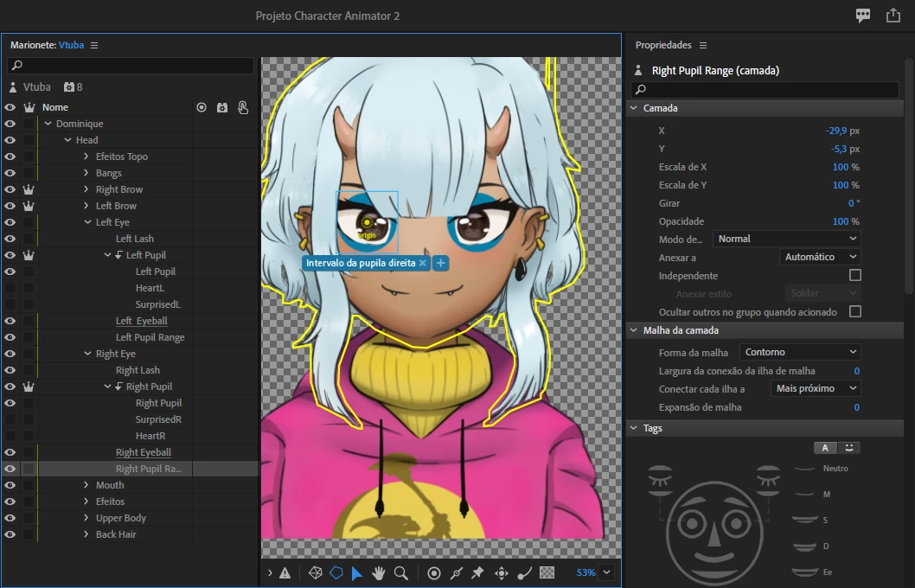
Task: Hide the Back Hair layer
Action: point(10,534)
